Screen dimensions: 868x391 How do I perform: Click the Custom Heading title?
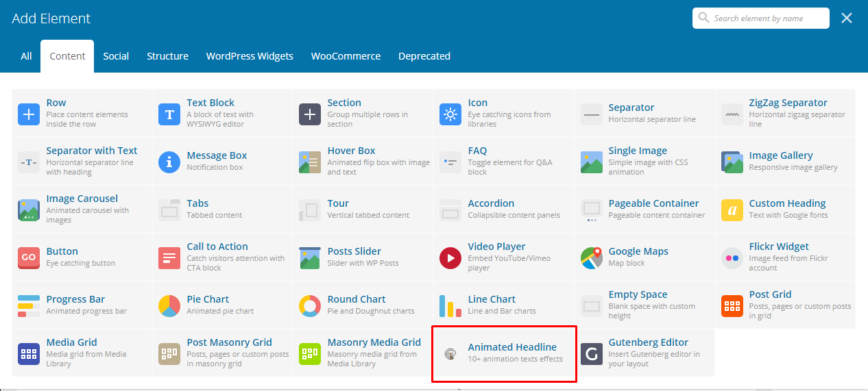pos(787,203)
